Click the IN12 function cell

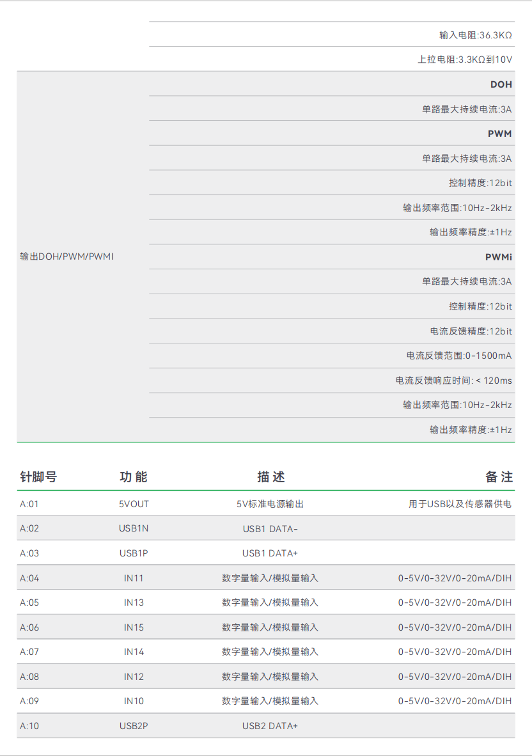click(134, 677)
